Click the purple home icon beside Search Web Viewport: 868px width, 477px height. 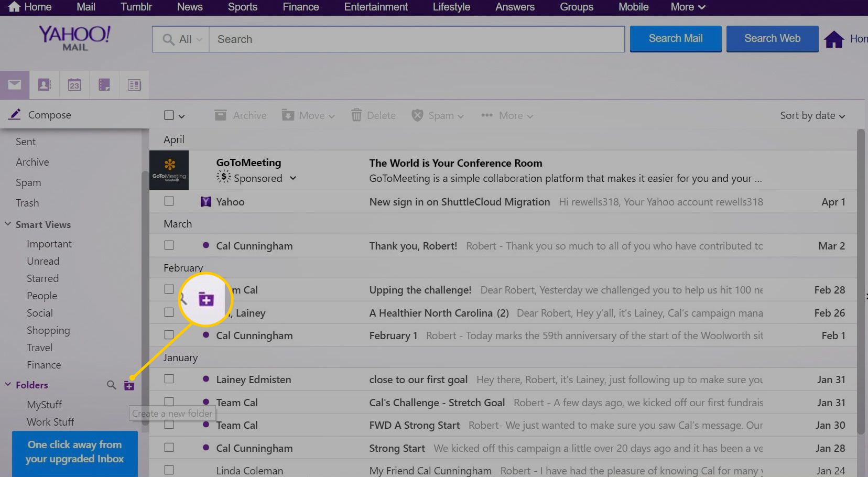pos(834,39)
